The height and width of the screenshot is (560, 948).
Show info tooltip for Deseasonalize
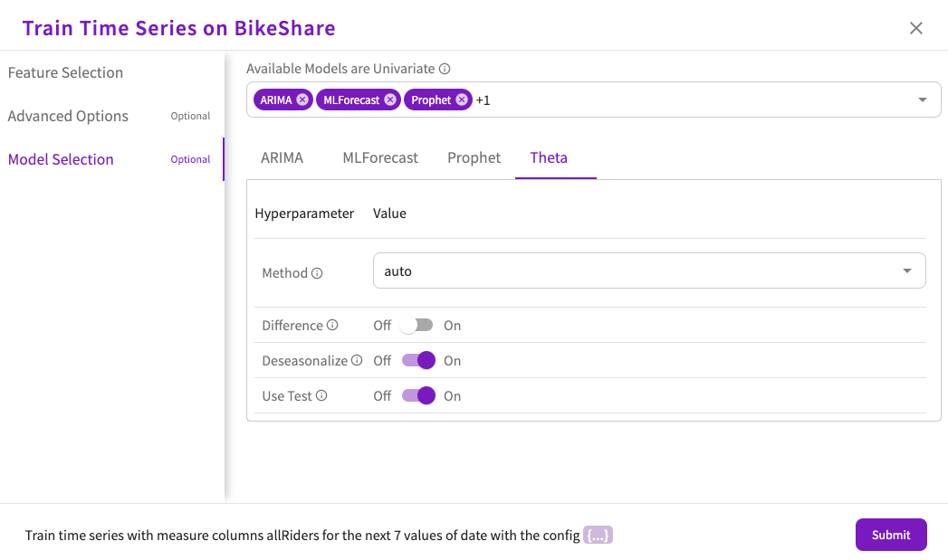click(357, 360)
